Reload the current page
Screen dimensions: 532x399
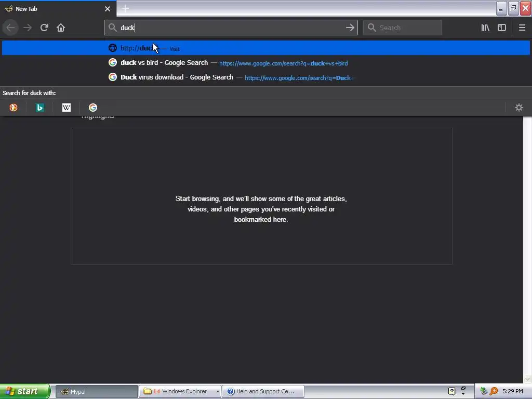pyautogui.click(x=44, y=28)
